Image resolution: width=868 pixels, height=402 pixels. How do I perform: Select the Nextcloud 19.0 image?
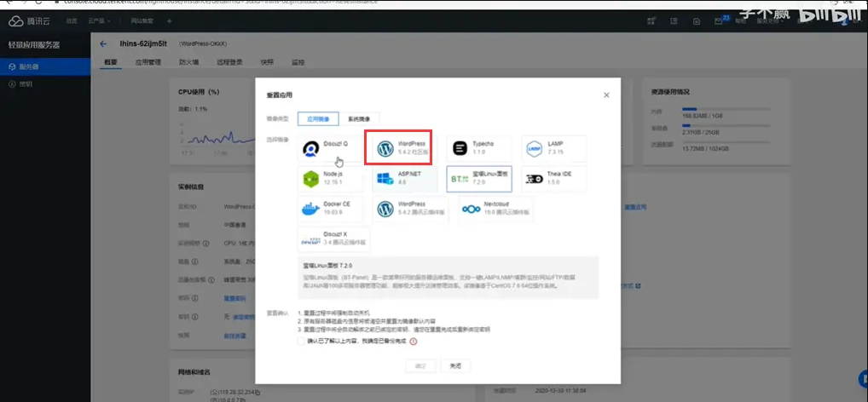pos(496,209)
